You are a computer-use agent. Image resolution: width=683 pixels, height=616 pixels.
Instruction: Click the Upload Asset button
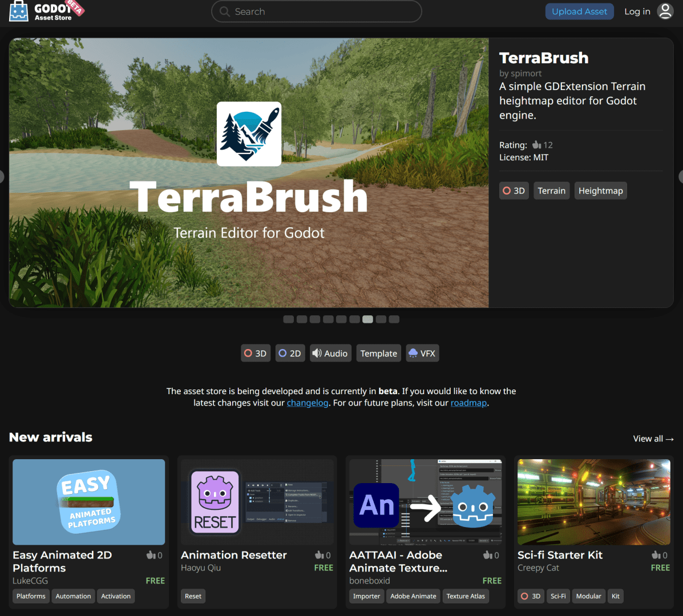[579, 11]
